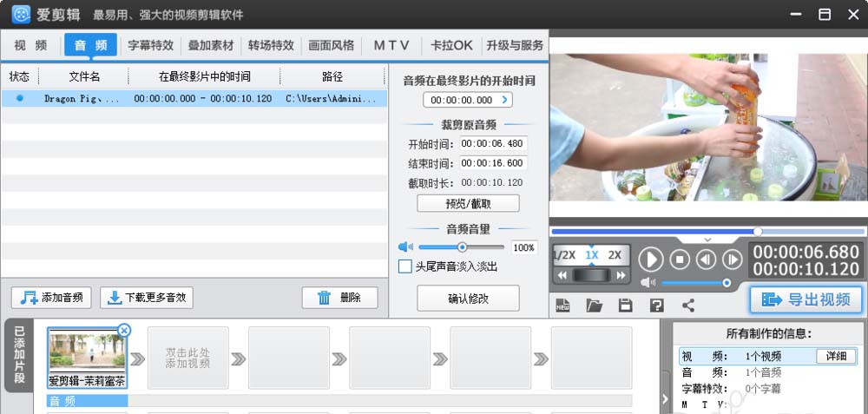Open the 卡拉OK tab
This screenshot has width=868, height=414.
(x=451, y=45)
